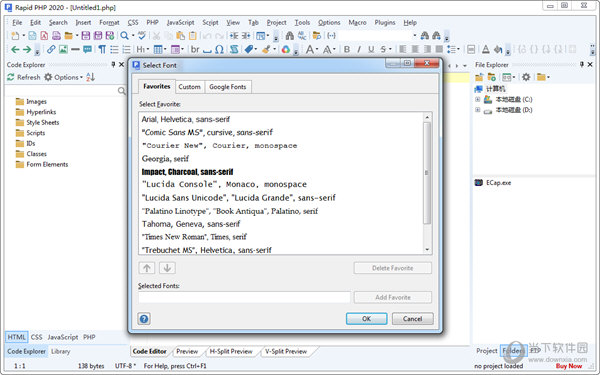This screenshot has height=375, width=600.
Task: Click the favorites list scrollbar thumb
Action: (x=427, y=173)
